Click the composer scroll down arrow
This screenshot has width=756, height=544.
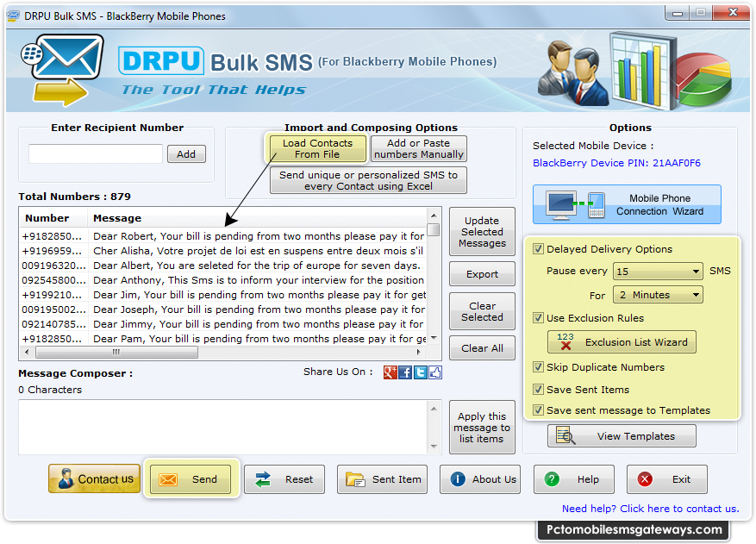tap(434, 447)
